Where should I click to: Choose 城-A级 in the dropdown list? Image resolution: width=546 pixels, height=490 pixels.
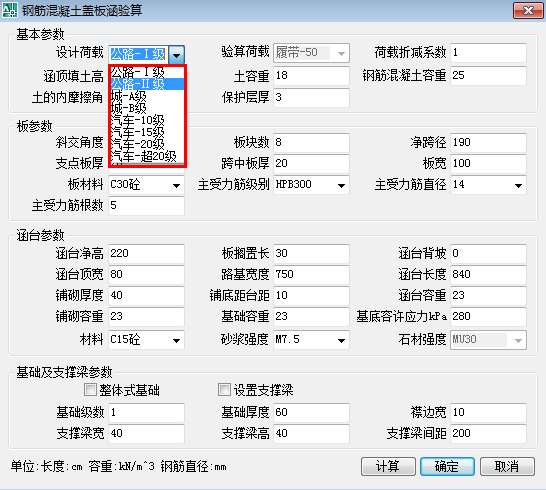click(147, 96)
